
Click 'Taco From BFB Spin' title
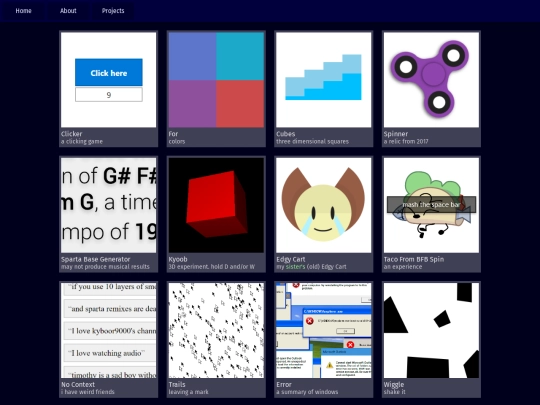(x=414, y=259)
